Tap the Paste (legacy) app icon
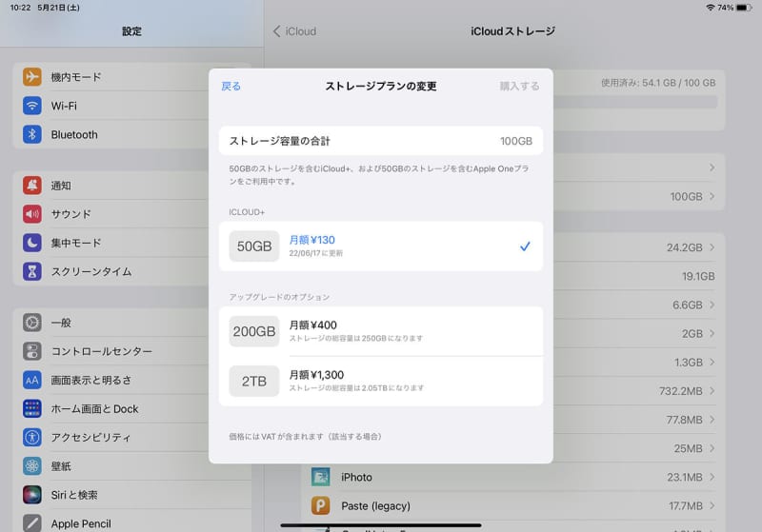The image size is (762, 532). click(321, 505)
